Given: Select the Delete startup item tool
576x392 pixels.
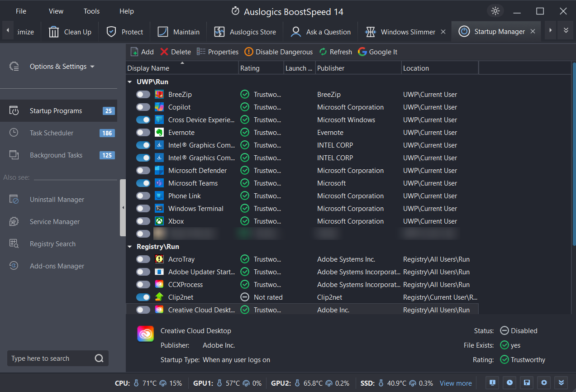Looking at the screenshot, I should click(175, 52).
